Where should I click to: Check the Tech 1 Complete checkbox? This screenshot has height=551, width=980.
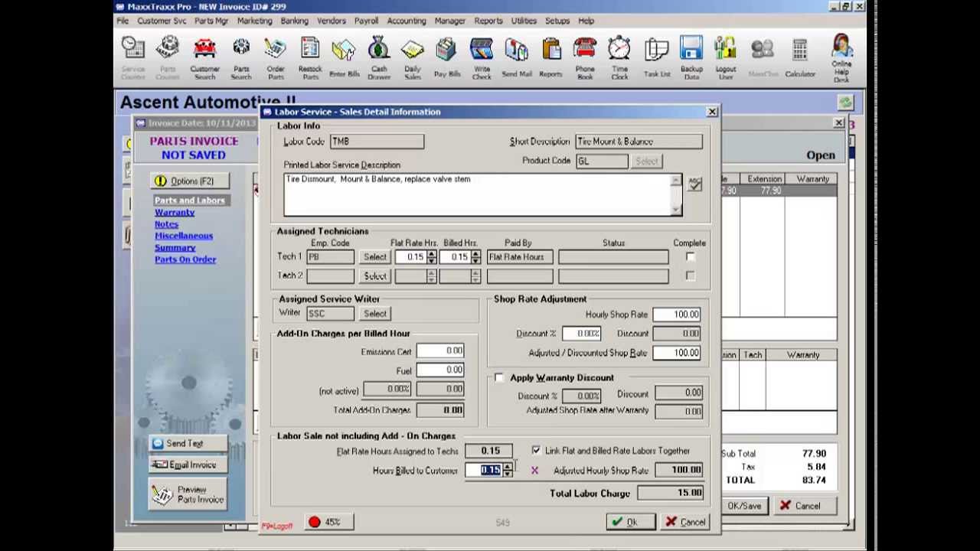[690, 257]
